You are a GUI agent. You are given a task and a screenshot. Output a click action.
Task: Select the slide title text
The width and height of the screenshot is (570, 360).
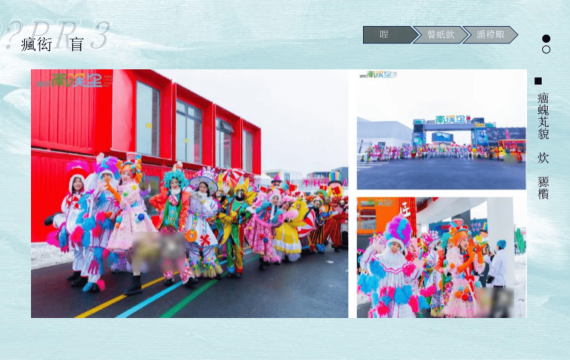click(53, 44)
